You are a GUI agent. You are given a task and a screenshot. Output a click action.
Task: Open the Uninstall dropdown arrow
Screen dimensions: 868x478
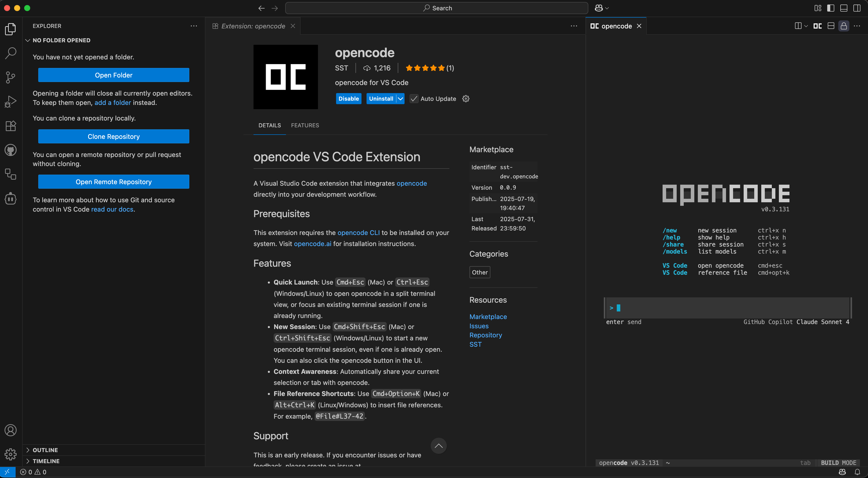coord(400,98)
